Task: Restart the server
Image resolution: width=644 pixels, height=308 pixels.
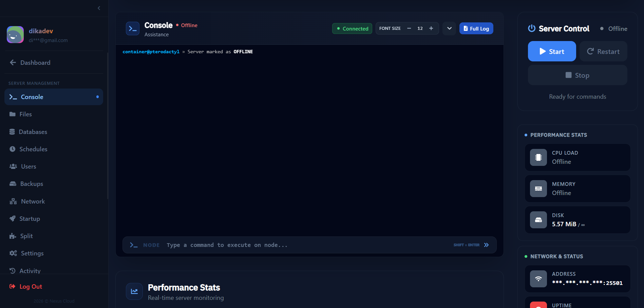Action: [603, 51]
